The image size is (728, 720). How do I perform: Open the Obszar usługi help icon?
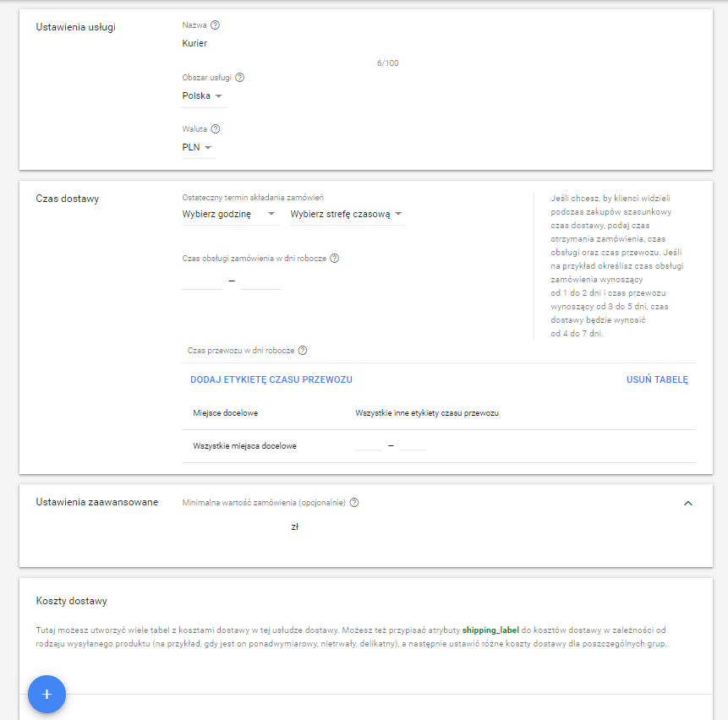[239, 77]
